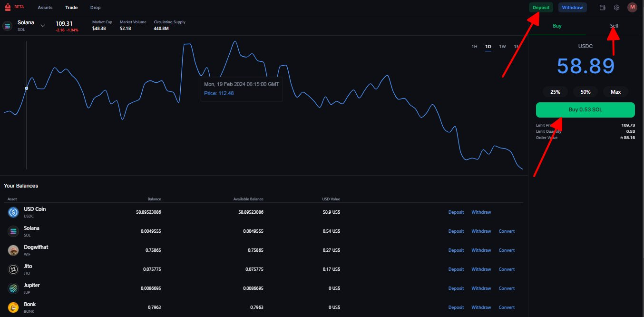Screen dimensions: 644x317
Task: Click the Order Value 58.16 figure
Action: (x=628, y=138)
